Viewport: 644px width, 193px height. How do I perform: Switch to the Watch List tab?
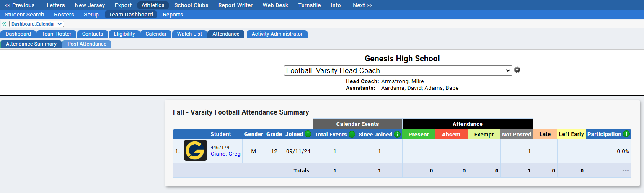[189, 34]
